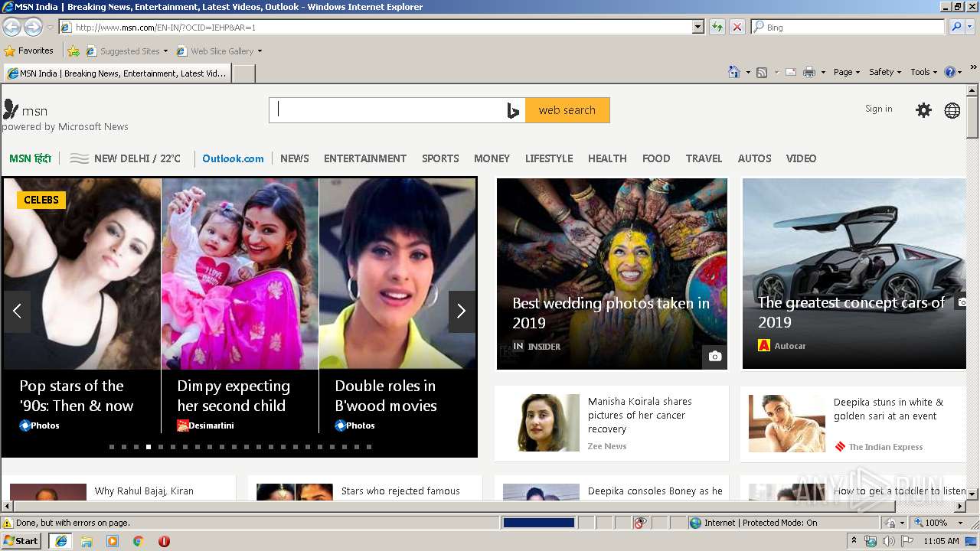
Task: Click the MSN butterfly logo
Action: (11, 109)
